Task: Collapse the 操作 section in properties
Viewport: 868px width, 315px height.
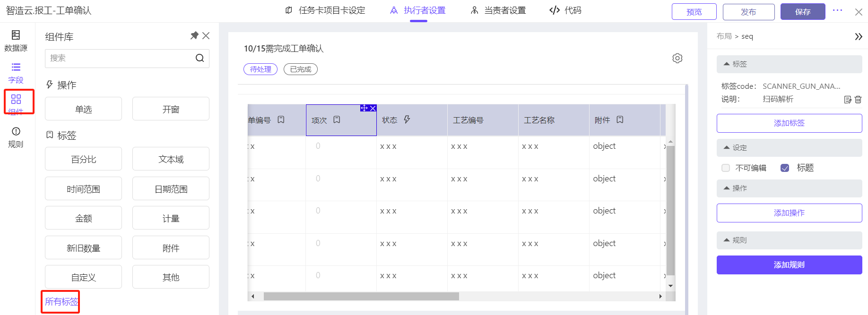Action: point(790,188)
